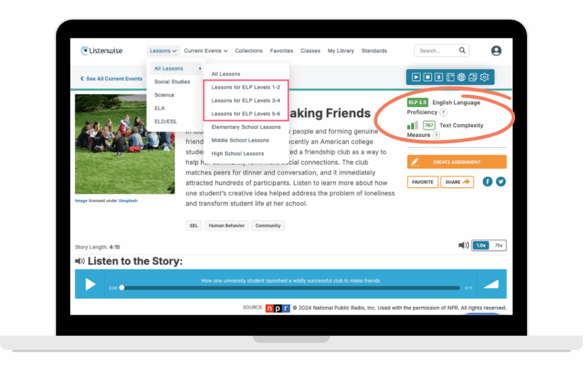Share the lesson on Twitter
Image resolution: width=588 pixels, height=370 pixels.
[x=500, y=181]
